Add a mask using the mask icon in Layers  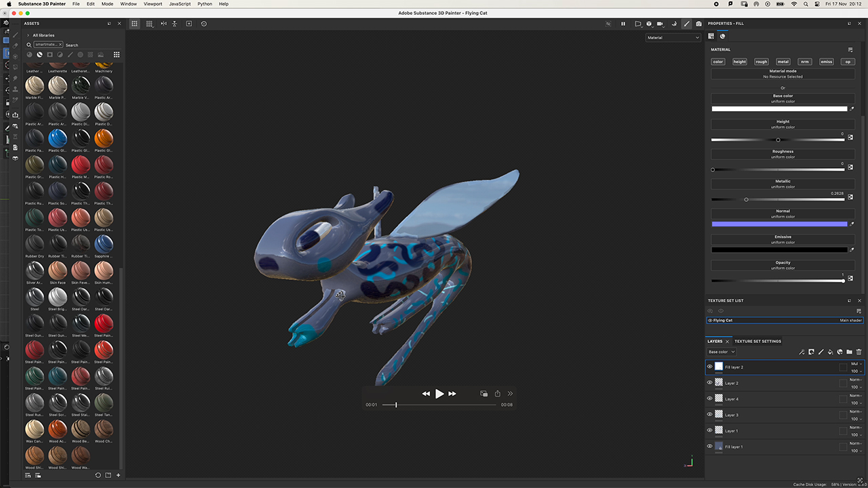click(x=811, y=352)
